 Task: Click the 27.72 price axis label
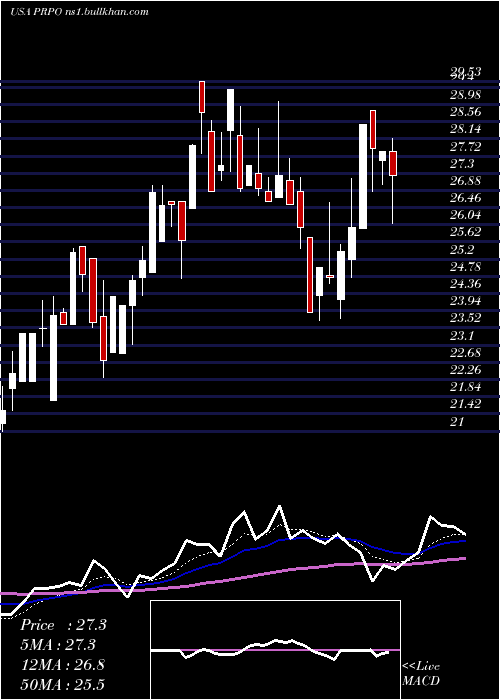point(465,147)
